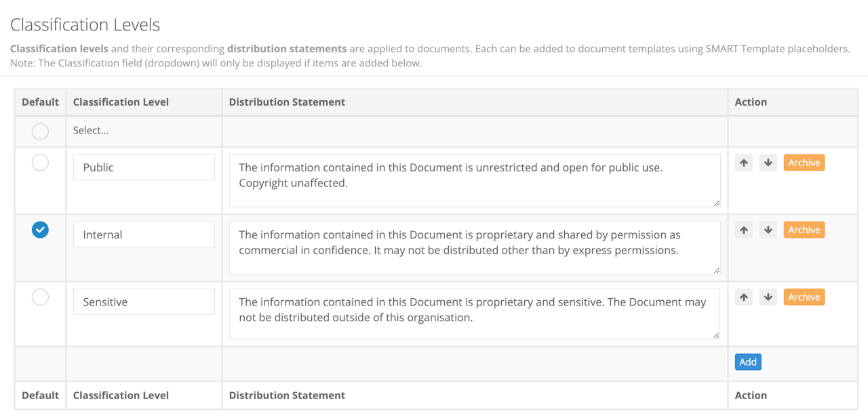
Task: Choose the 'Select...' default radio option
Action: click(x=40, y=131)
